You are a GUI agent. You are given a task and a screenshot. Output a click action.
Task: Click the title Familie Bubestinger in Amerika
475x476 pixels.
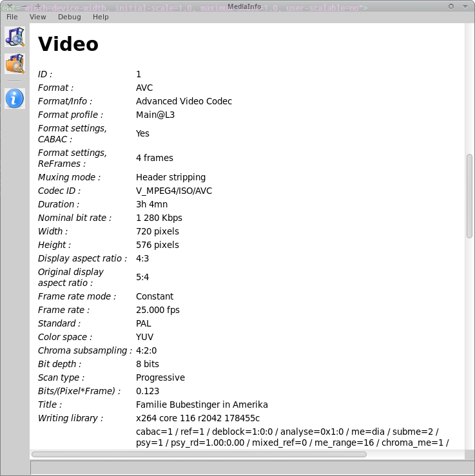pos(201,405)
